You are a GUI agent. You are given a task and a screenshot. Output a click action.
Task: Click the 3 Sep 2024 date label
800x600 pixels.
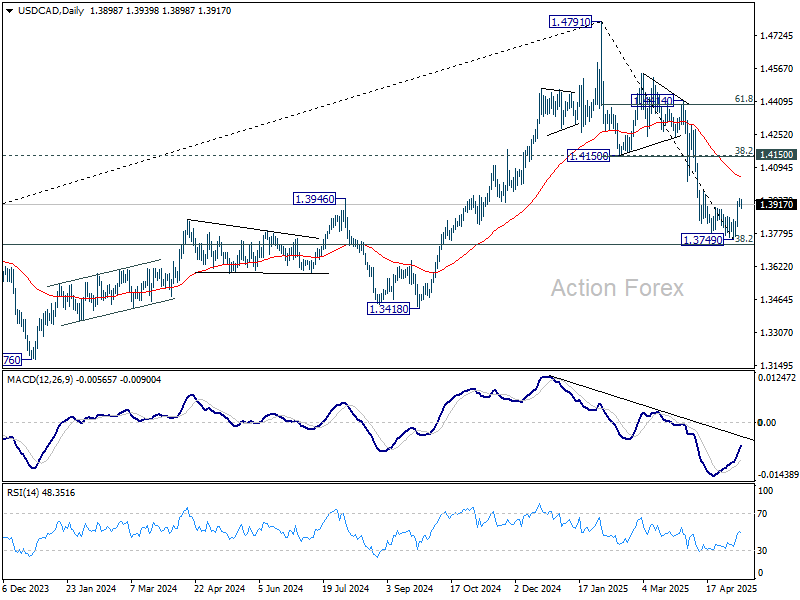409,589
